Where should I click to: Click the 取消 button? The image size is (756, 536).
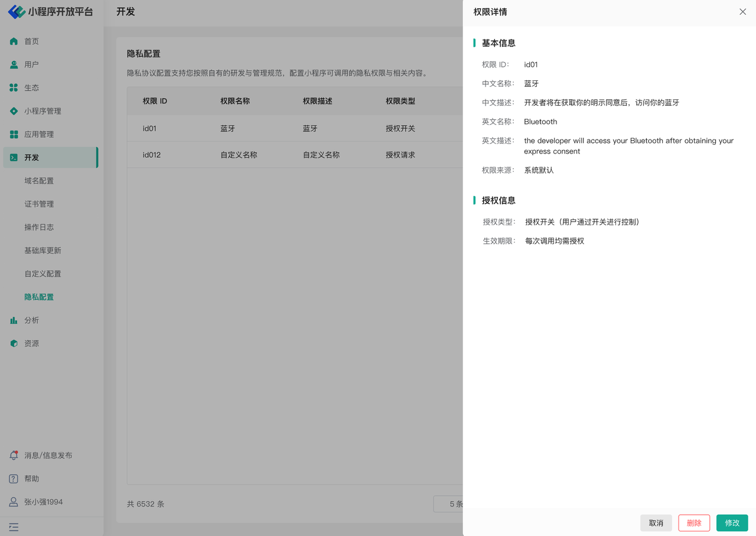point(656,523)
